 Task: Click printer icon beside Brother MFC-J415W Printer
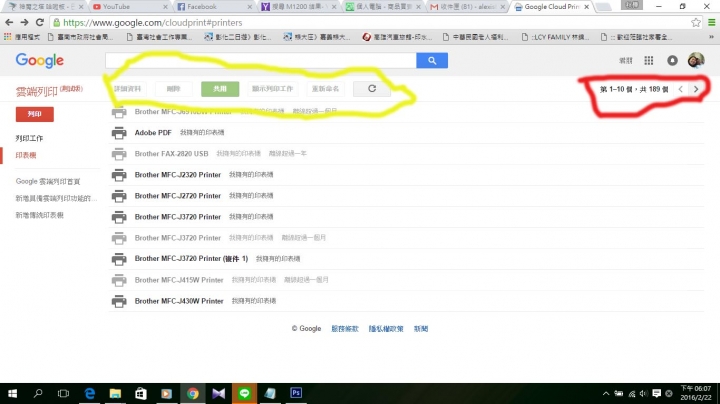tap(119, 280)
